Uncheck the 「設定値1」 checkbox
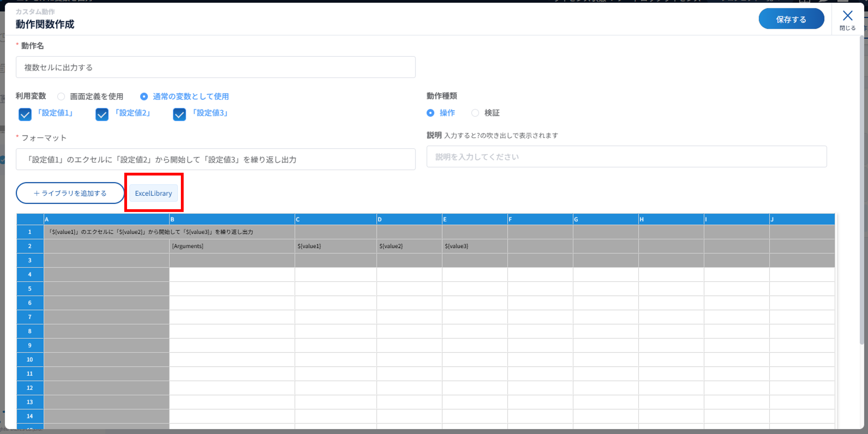Image resolution: width=868 pixels, height=434 pixels. (x=25, y=115)
